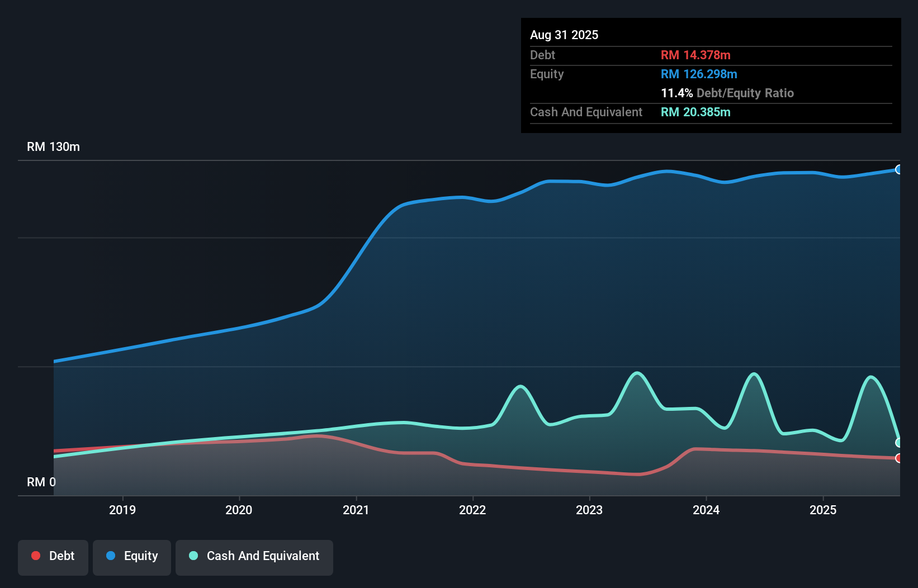
Task: Select the 2025 year label
Action: click(x=824, y=510)
